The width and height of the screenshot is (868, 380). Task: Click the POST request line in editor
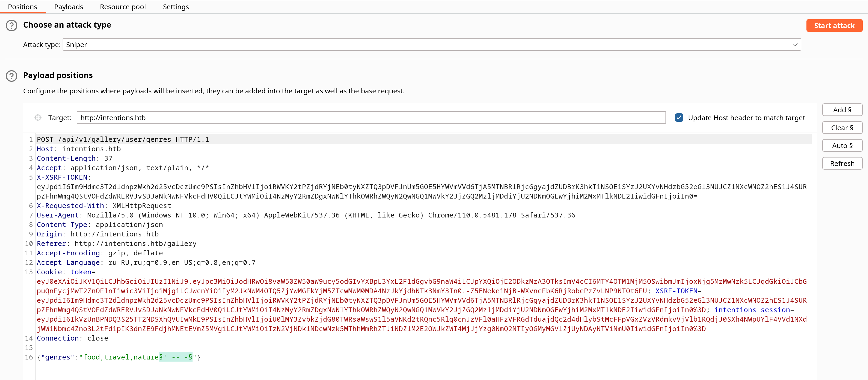123,139
